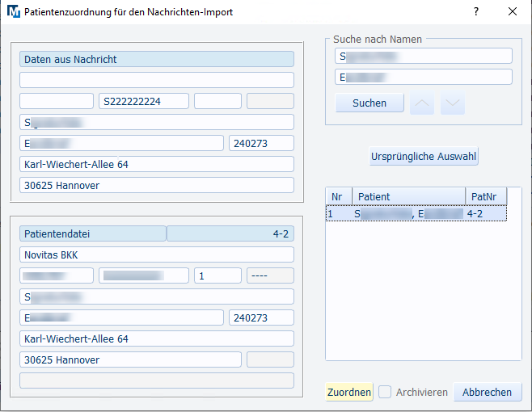Cancel dialog with Abbrechen button
This screenshot has height=412, width=532.
coord(488,392)
